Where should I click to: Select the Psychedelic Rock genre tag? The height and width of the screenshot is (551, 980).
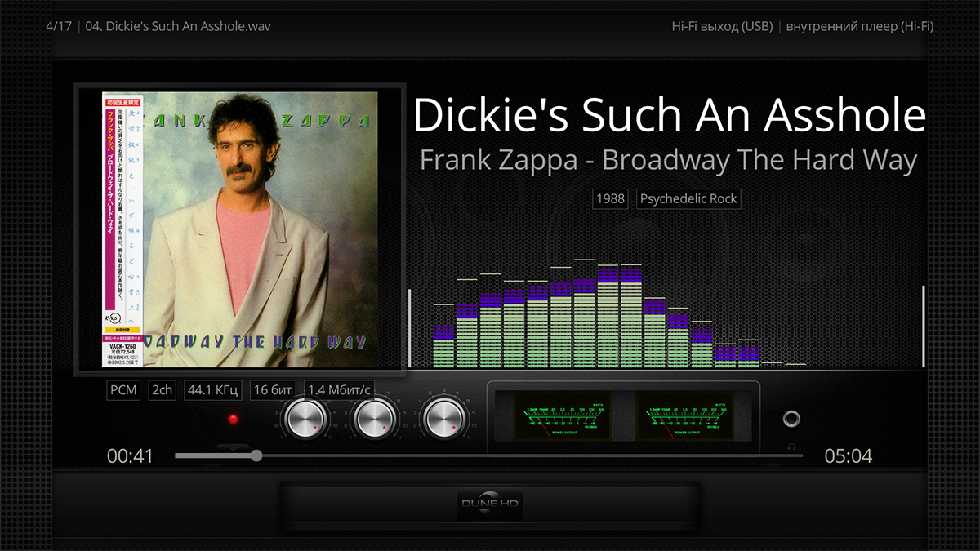(688, 198)
